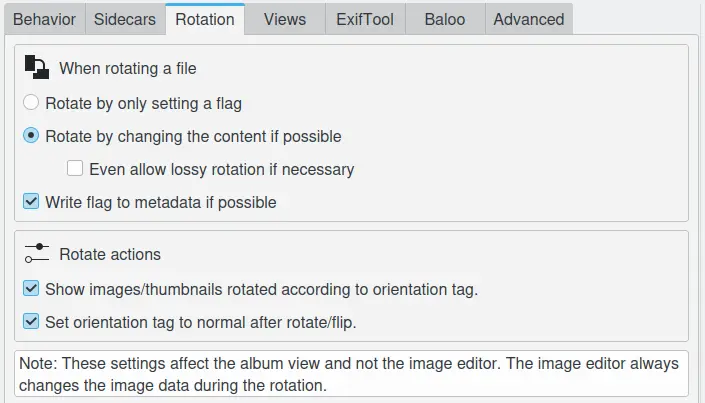Open the Sidecars tab

(x=124, y=19)
